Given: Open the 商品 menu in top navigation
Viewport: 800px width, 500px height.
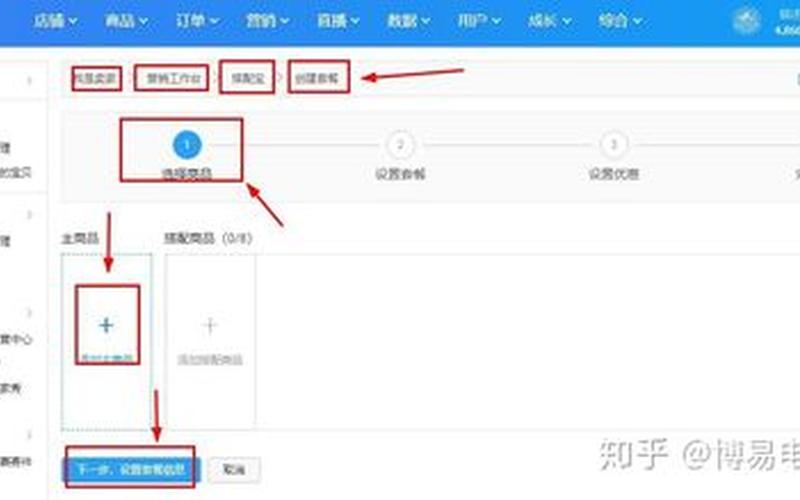Looking at the screenshot, I should pyautogui.click(x=126, y=21).
